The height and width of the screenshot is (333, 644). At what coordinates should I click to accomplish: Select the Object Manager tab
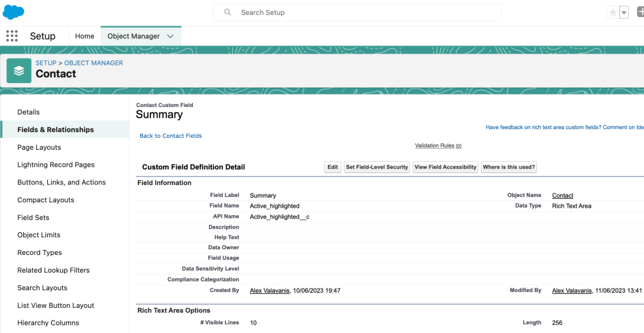point(133,37)
